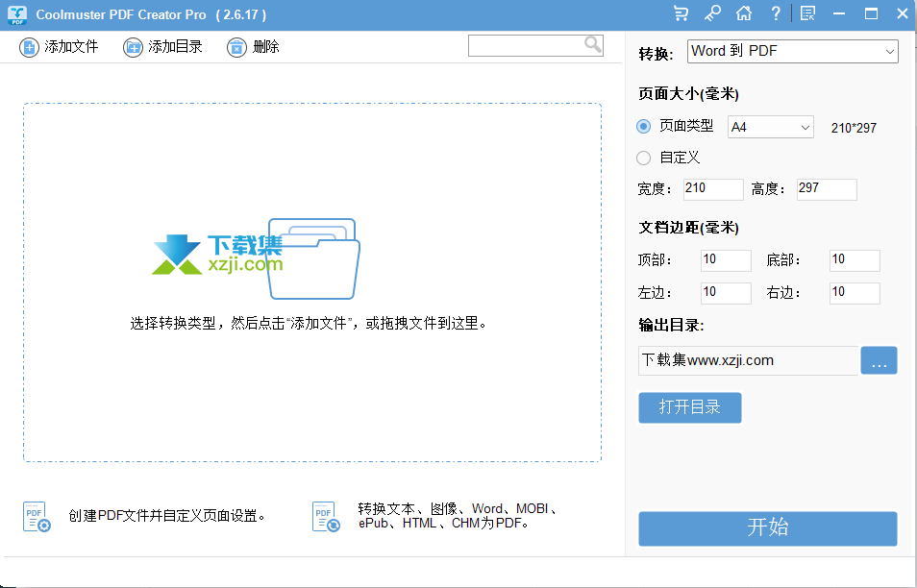Expand the A4 page type dropdown
Viewport: 917px width, 588px height.
[x=770, y=128]
